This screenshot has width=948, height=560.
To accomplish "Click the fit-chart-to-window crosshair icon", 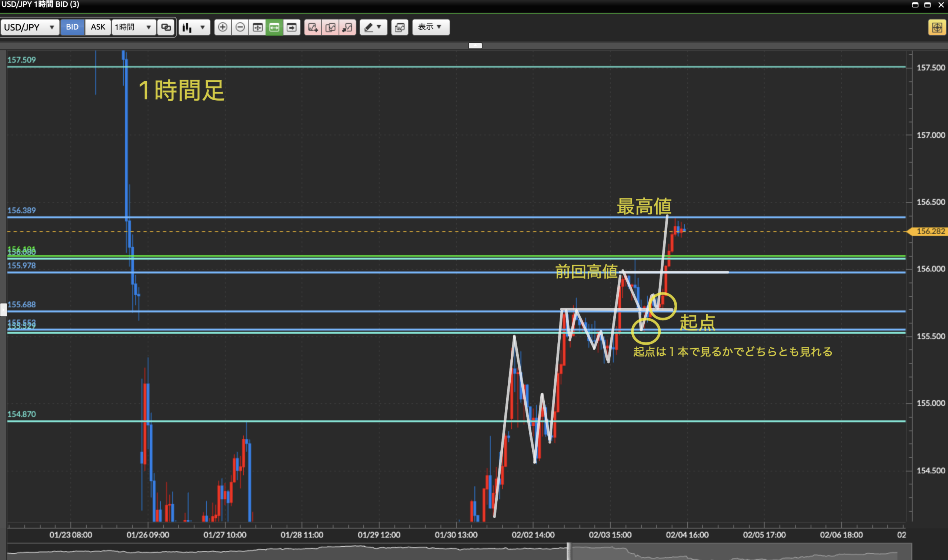I will point(257,27).
